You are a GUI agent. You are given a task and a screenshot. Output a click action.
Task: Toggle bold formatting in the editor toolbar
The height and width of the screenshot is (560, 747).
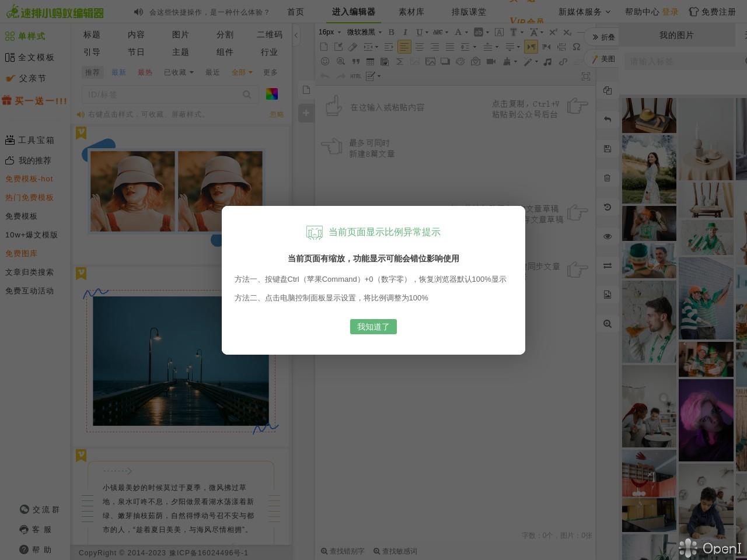(x=391, y=32)
